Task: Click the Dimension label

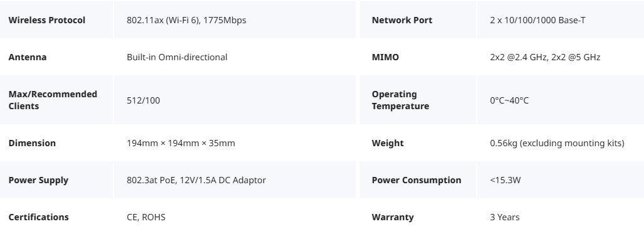Action: point(32,143)
